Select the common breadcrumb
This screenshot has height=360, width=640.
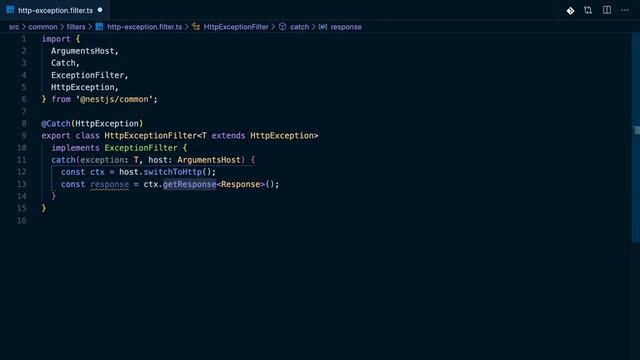43,27
